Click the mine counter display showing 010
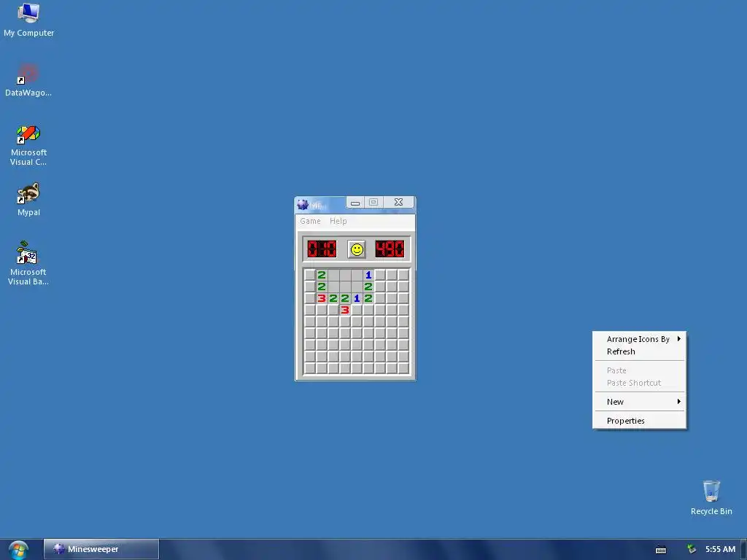 coord(322,249)
